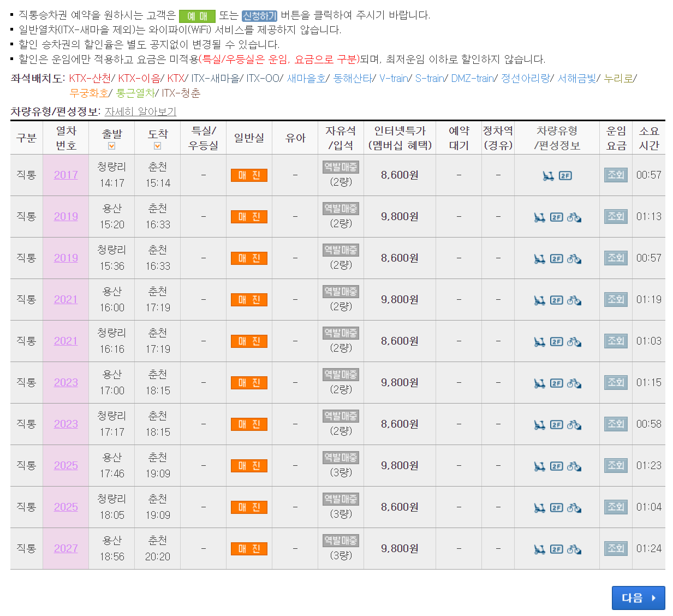The height and width of the screenshot is (616, 673).
Task: Click the bicycle icon for the 17:00 train
Action: pyautogui.click(x=574, y=383)
